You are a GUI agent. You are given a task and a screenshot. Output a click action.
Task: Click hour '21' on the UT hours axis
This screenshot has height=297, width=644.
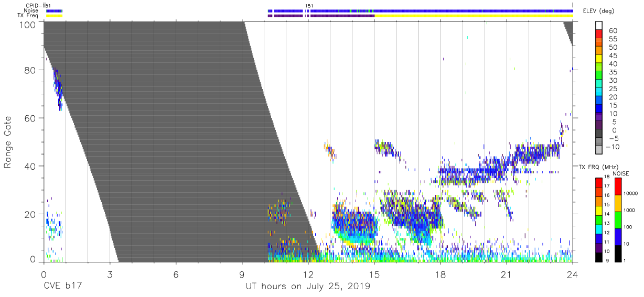click(507, 274)
